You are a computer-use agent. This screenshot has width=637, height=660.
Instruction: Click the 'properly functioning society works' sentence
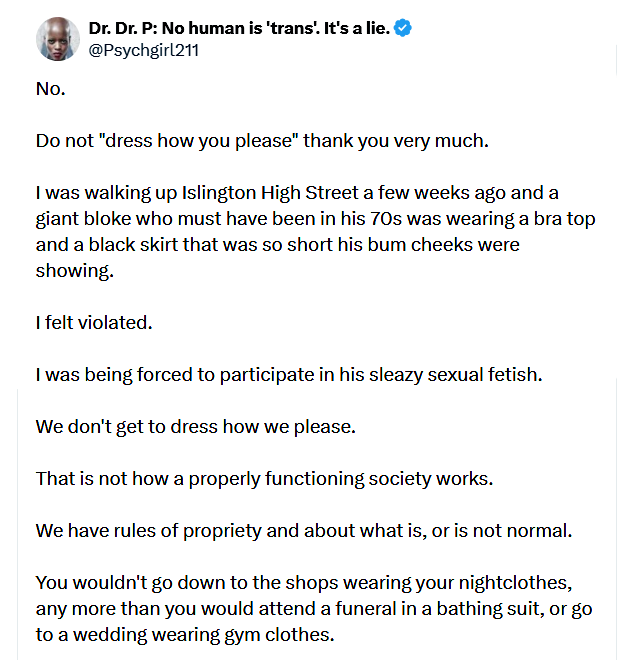(x=264, y=479)
